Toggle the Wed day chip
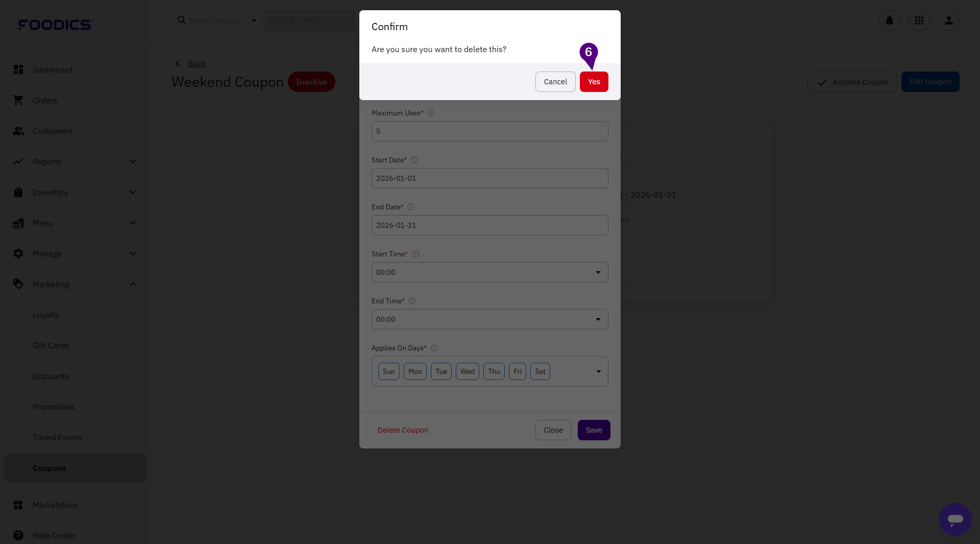The height and width of the screenshot is (544, 980). point(468,371)
